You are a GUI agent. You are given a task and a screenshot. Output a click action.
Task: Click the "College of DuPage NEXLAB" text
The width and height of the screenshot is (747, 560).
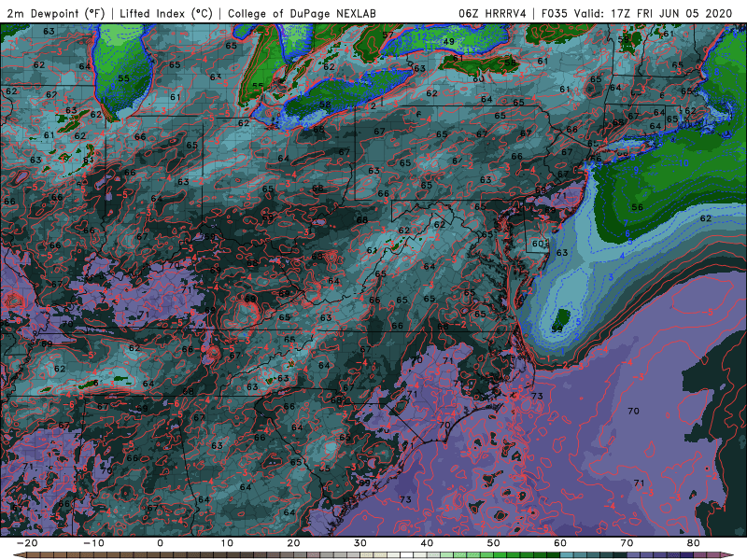pos(302,13)
